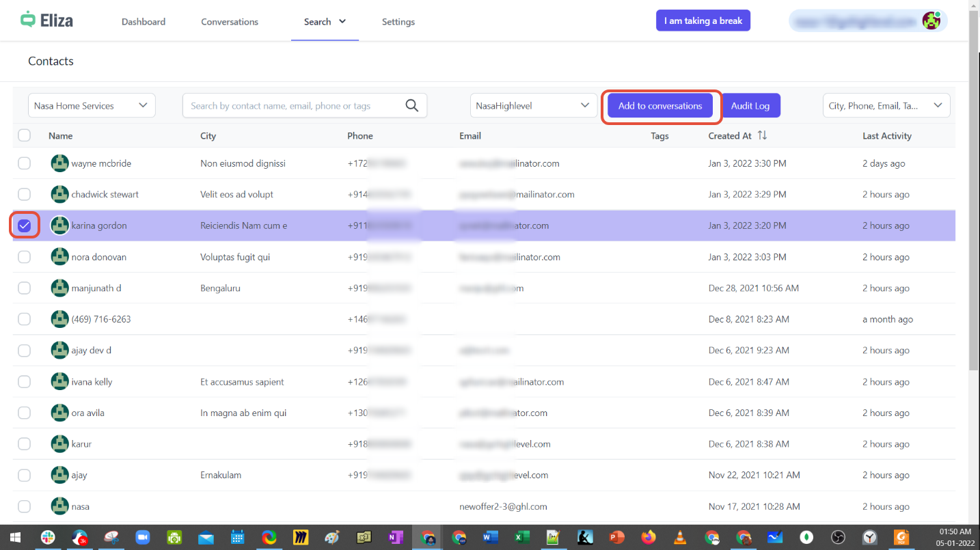Go to the Dashboard tab
This screenshot has height=550, width=980.
(x=144, y=22)
